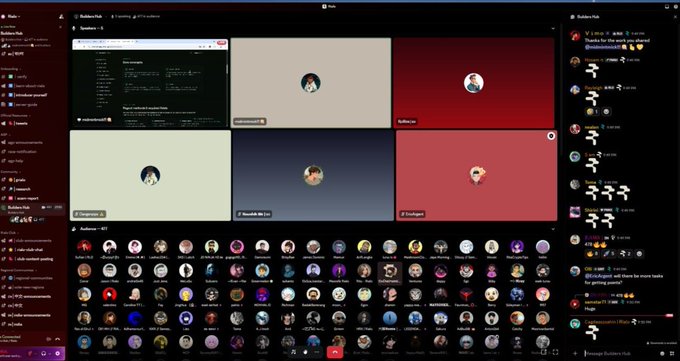The height and width of the screenshot is (361, 680).
Task: Collapse the club category above club-announcements
Action: click(9, 233)
